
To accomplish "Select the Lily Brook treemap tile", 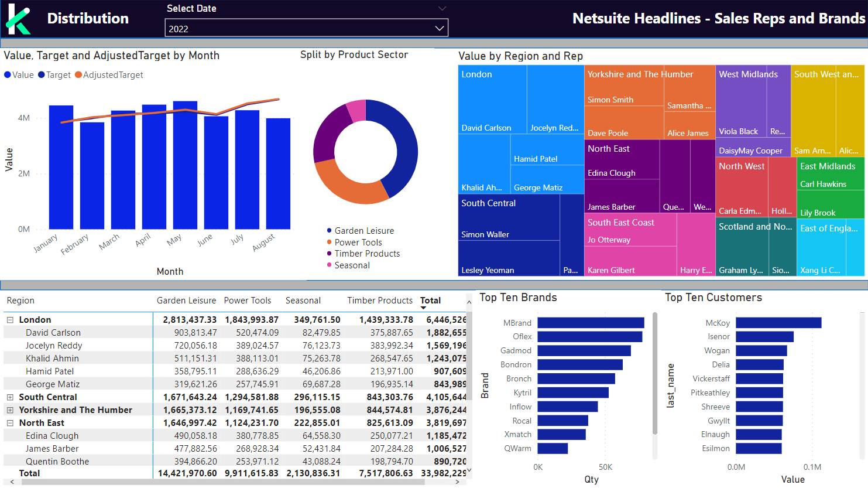I will [831, 204].
